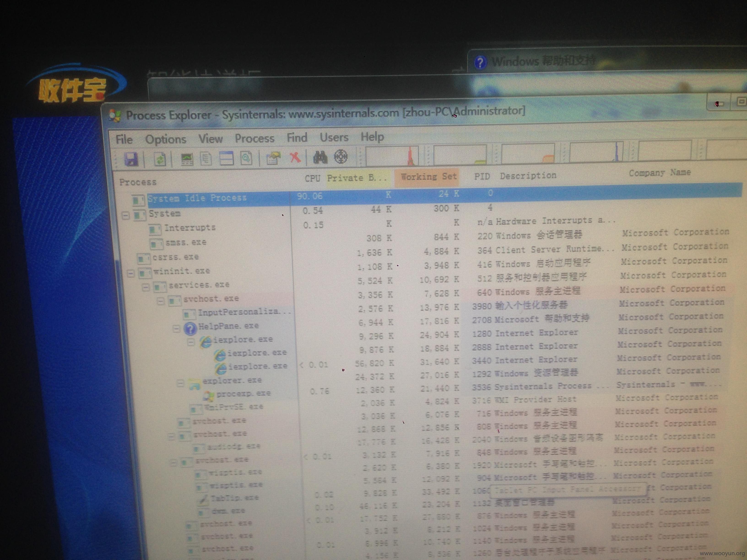This screenshot has height=560, width=747.
Task: Click the Process Explorer title bar icon
Action: coord(115,116)
